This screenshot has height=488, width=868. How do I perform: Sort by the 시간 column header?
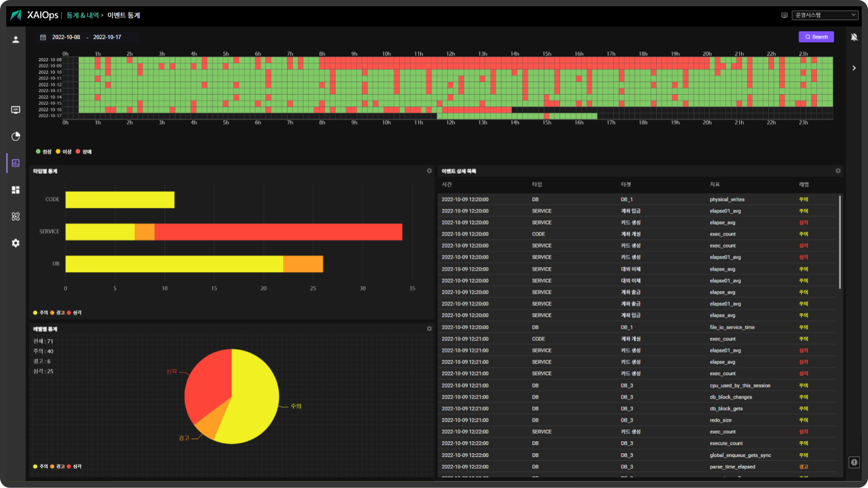(x=447, y=184)
